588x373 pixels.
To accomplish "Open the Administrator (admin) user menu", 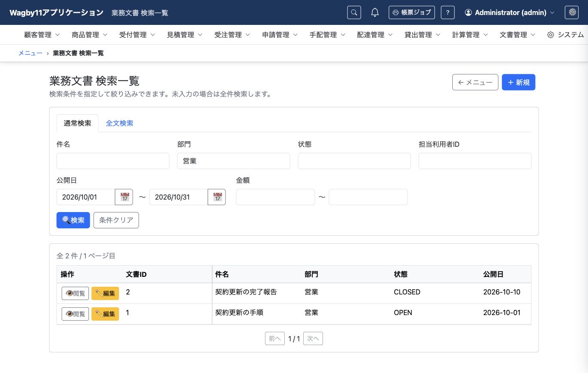I will pyautogui.click(x=509, y=12).
